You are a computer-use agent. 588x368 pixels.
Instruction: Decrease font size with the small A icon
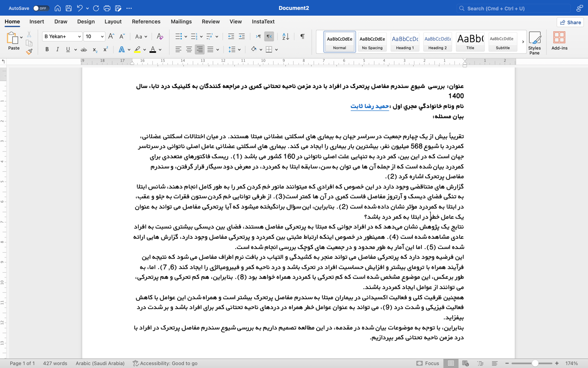point(122,37)
